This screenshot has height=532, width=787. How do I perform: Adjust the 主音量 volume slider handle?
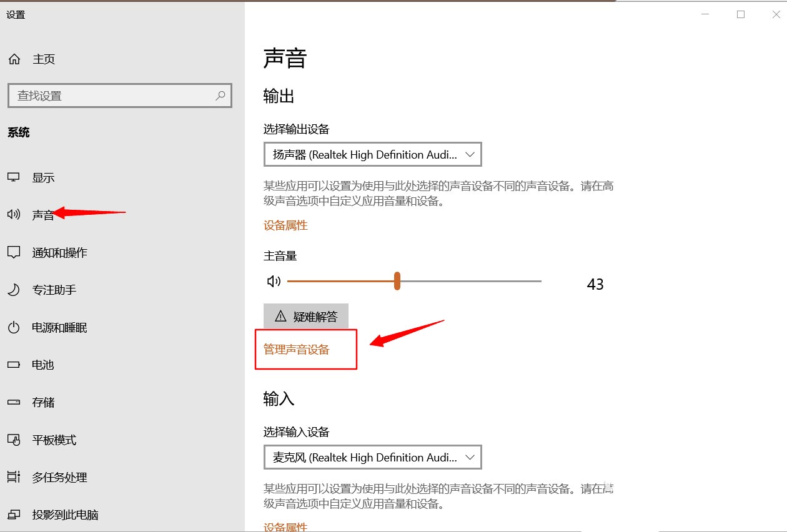[x=397, y=281]
